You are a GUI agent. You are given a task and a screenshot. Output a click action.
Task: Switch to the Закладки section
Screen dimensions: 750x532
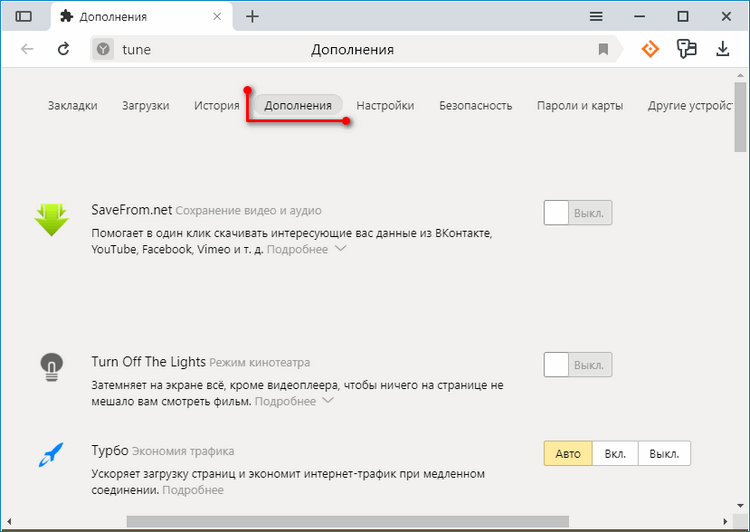click(73, 106)
